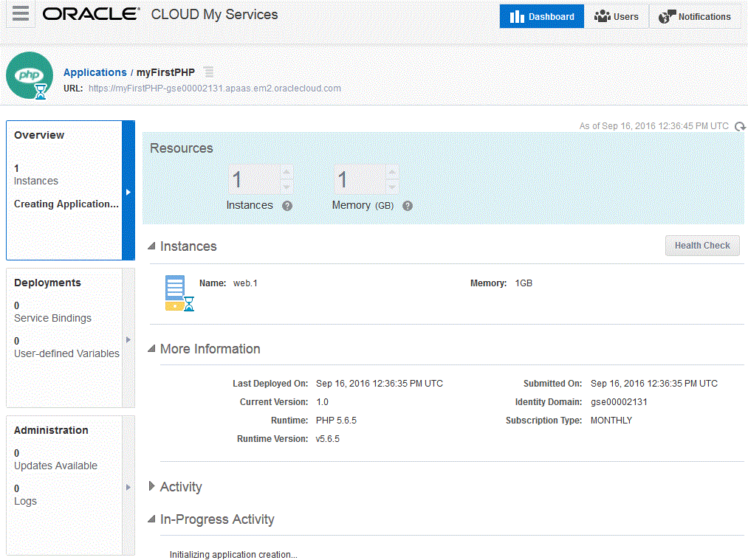The height and width of the screenshot is (560, 748).
Task: Go to the Applications breadcrumb link
Action: tap(95, 72)
